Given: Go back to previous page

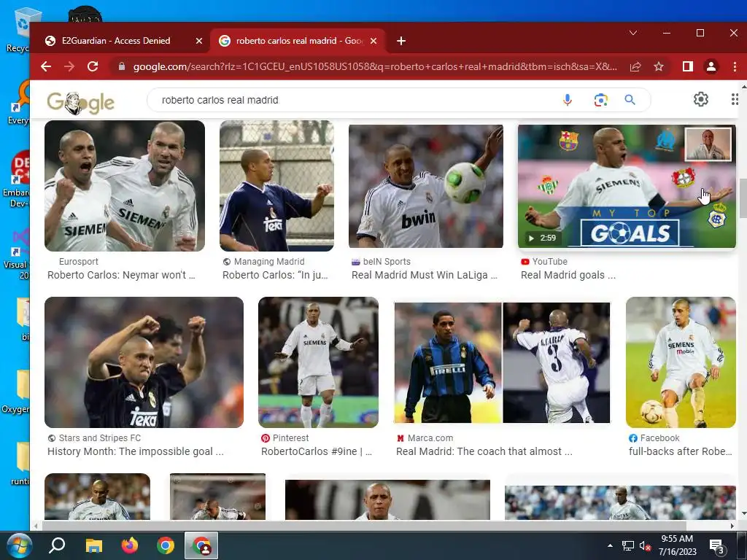Looking at the screenshot, I should [46, 66].
